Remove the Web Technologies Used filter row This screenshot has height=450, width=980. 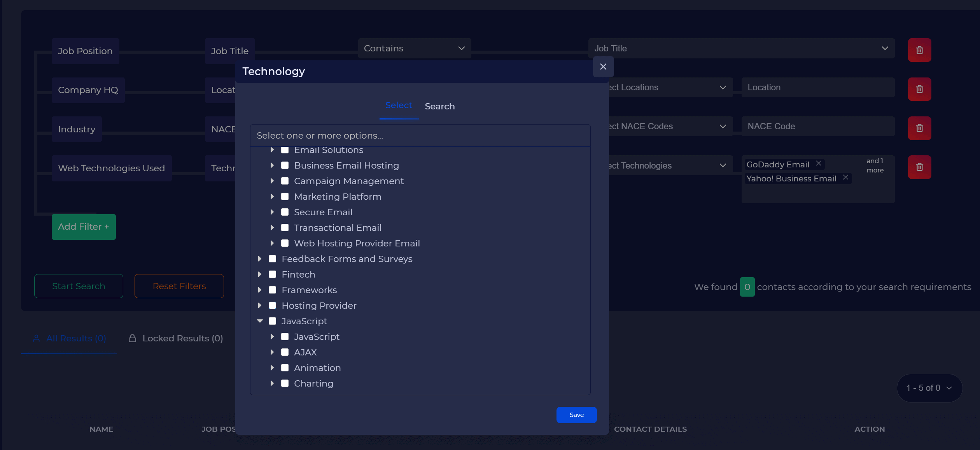point(919,167)
